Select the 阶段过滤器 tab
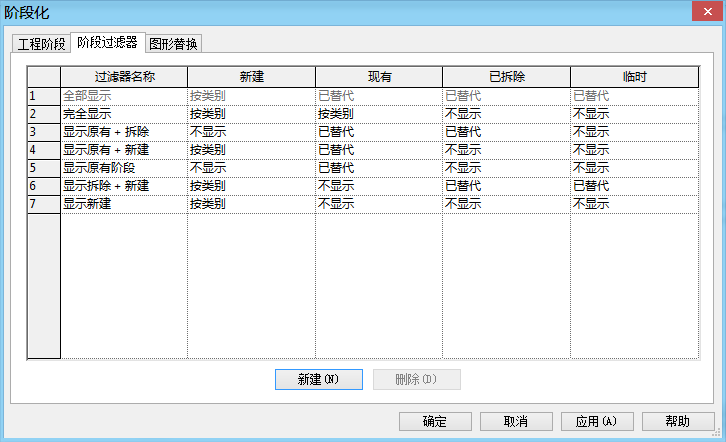Image resolution: width=726 pixels, height=442 pixels. click(107, 43)
